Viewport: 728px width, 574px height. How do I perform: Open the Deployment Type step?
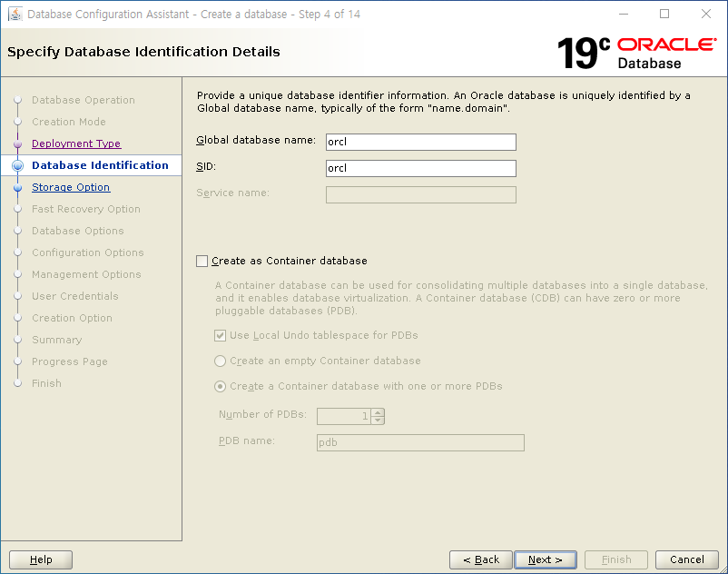tap(76, 143)
